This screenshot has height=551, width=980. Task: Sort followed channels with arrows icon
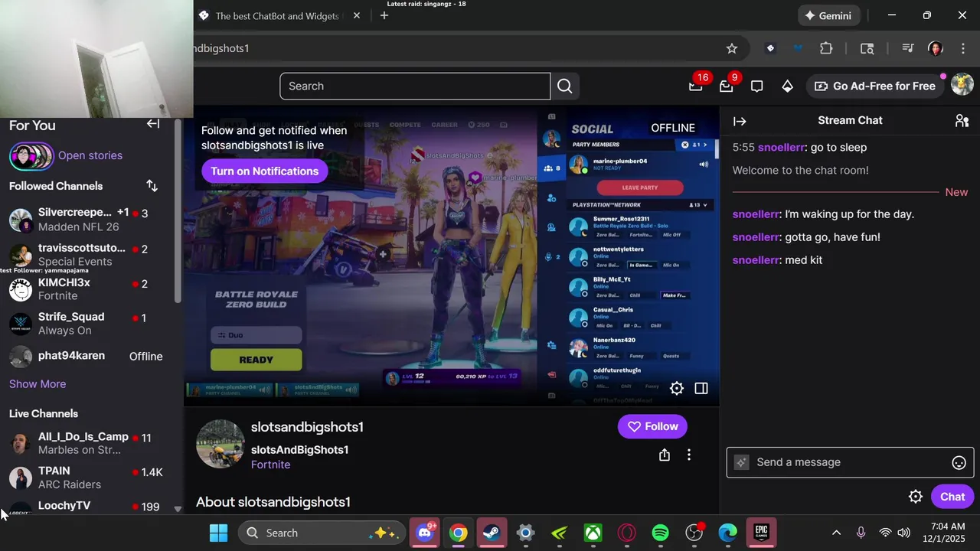click(x=152, y=186)
